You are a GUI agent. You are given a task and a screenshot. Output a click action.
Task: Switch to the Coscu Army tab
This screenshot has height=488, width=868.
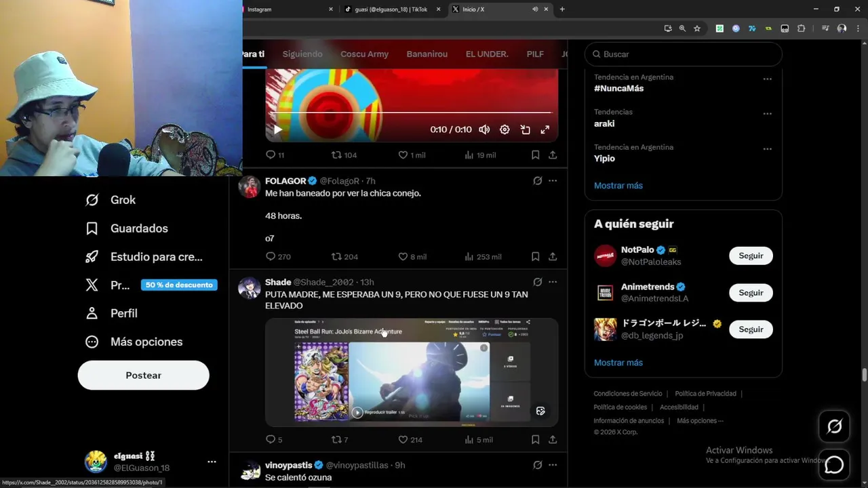click(x=364, y=54)
